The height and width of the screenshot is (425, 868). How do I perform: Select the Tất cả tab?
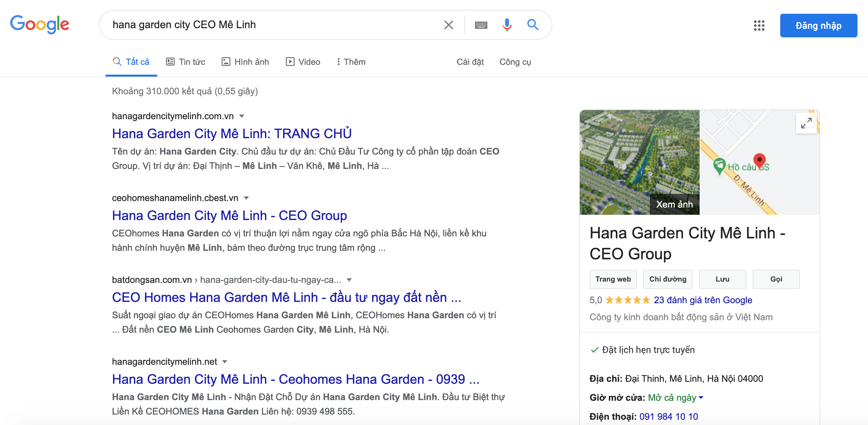pyautogui.click(x=131, y=62)
